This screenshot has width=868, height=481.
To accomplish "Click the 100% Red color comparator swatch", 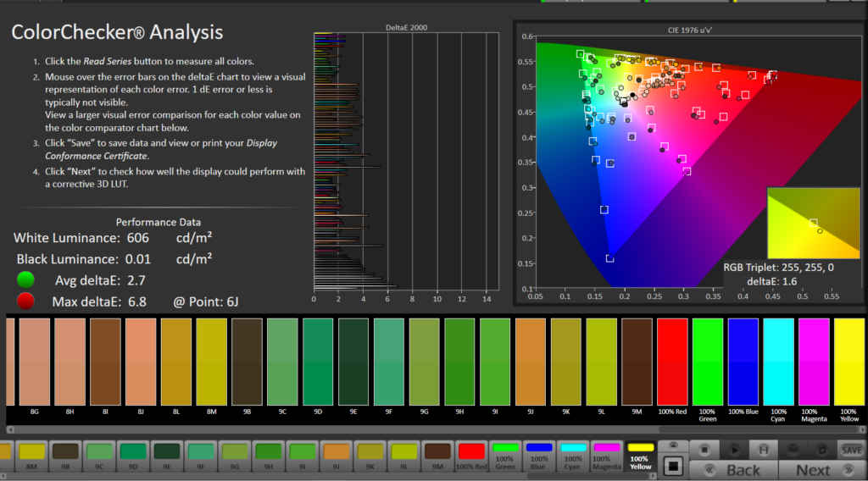I will pos(672,362).
